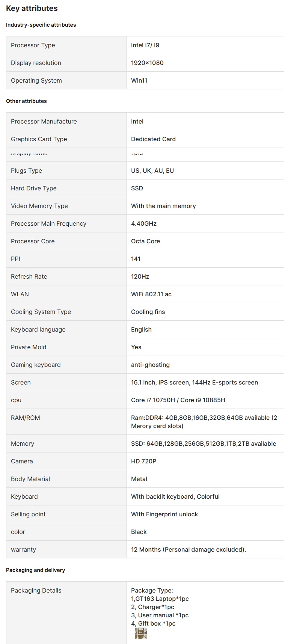Screen dimensions: 288x644
Task: Click the SSD storage sizes Memory value
Action: [204, 443]
